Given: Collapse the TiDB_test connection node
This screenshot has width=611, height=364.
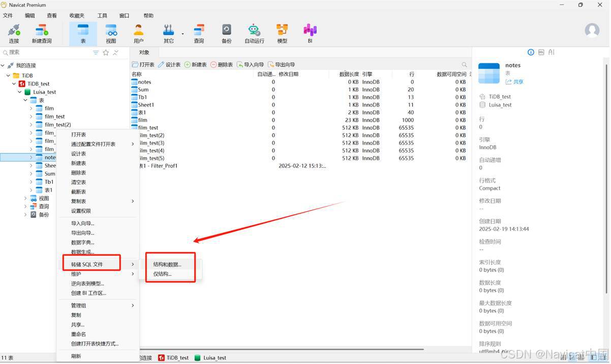Looking at the screenshot, I should (x=14, y=84).
